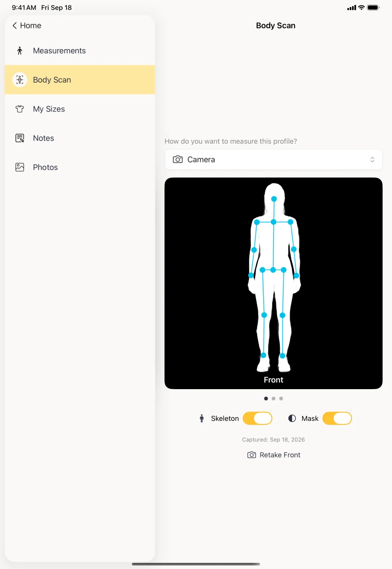Click the Captured: Sep 18, 2026 text
The height and width of the screenshot is (569, 392).
coord(274,440)
